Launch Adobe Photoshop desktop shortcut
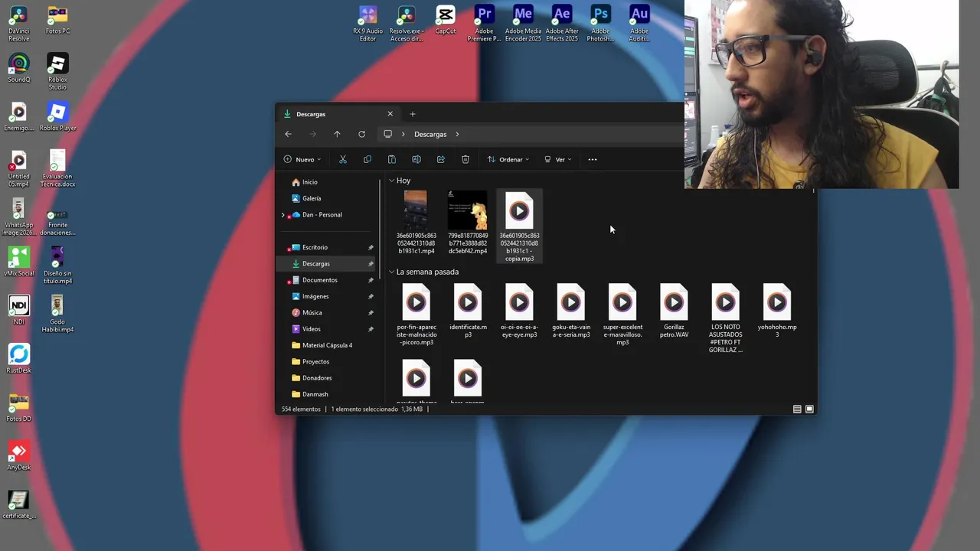Viewport: 980px width, 551px height. [600, 24]
